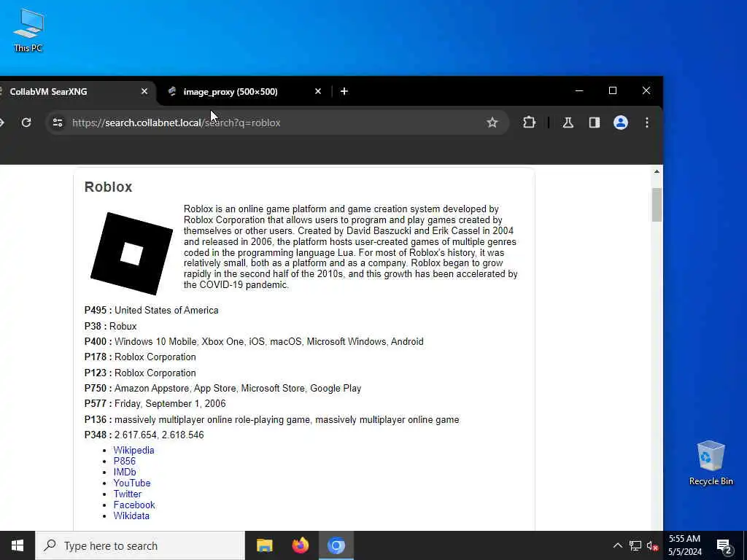
Task: Open the YouTube link
Action: [132, 483]
